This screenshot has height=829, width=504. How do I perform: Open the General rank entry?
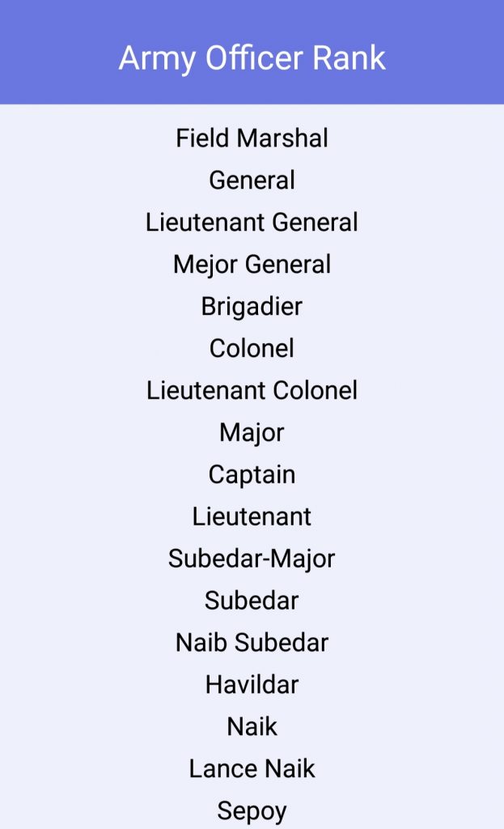(252, 181)
